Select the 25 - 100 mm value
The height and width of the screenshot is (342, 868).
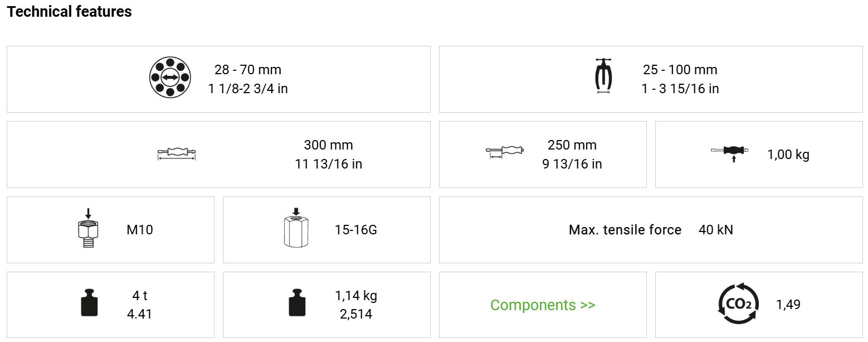(x=680, y=70)
